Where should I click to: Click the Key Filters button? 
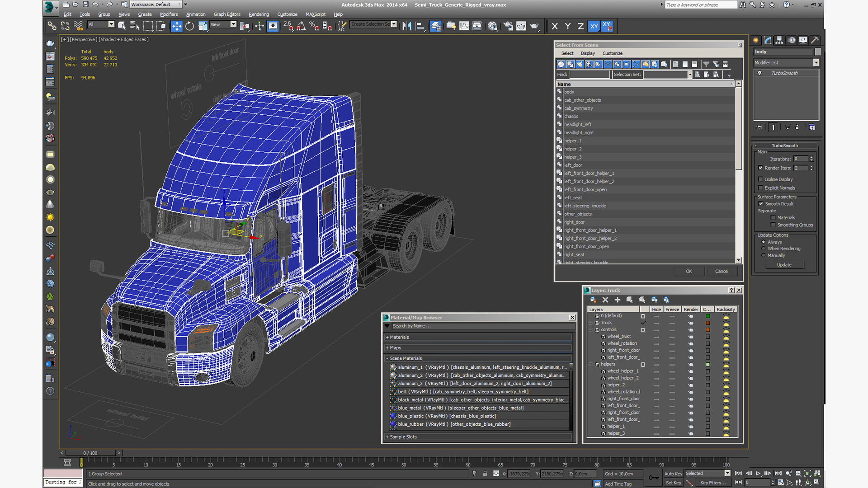coord(713,483)
